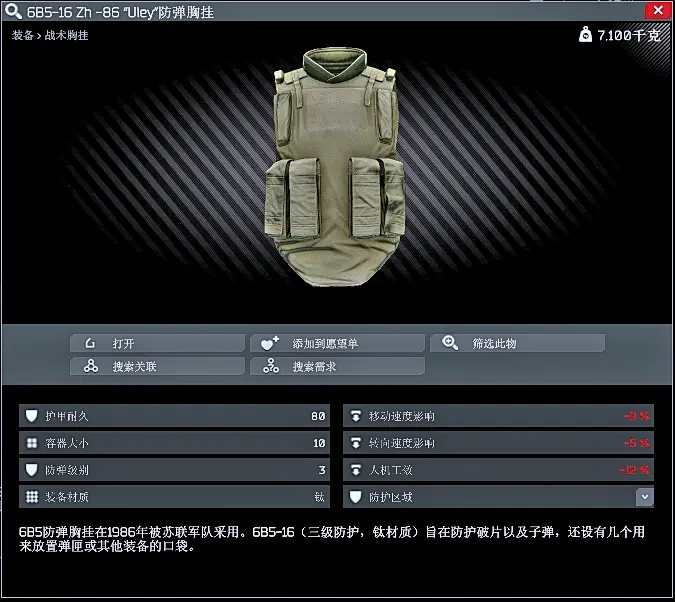Image resolution: width=675 pixels, height=602 pixels.
Task: Click the 筛选此物 filter button
Action: pyautogui.click(x=517, y=343)
